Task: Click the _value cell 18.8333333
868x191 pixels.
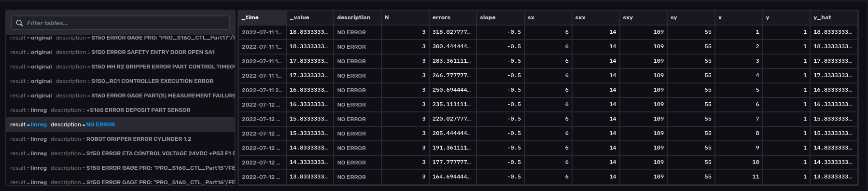Action: [x=309, y=32]
